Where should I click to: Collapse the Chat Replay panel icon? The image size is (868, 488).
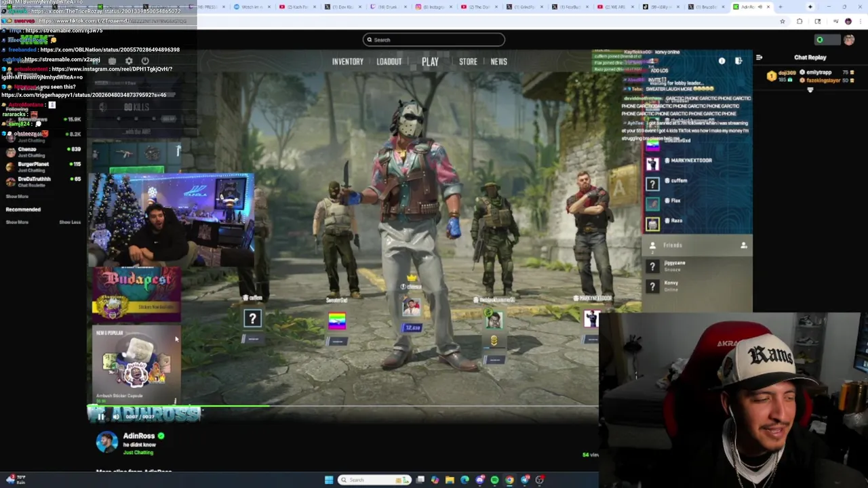coord(759,58)
